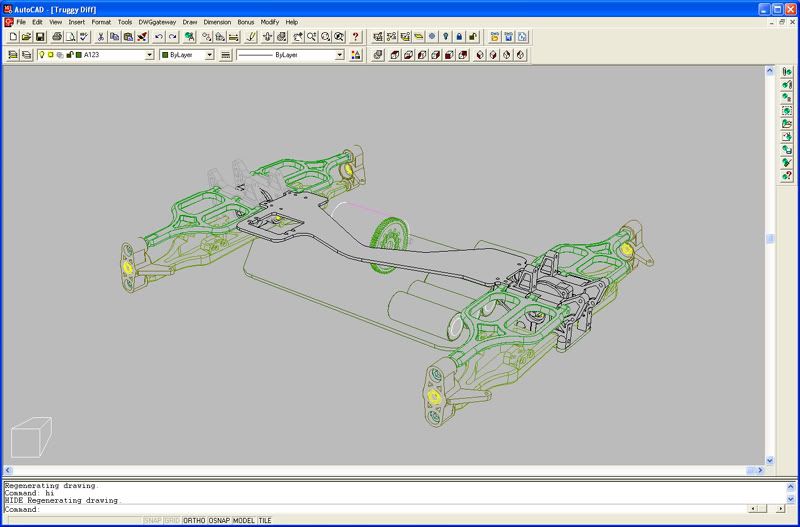Screen dimensions: 800x527
Task: Open the Draw menu
Action: coord(190,21)
